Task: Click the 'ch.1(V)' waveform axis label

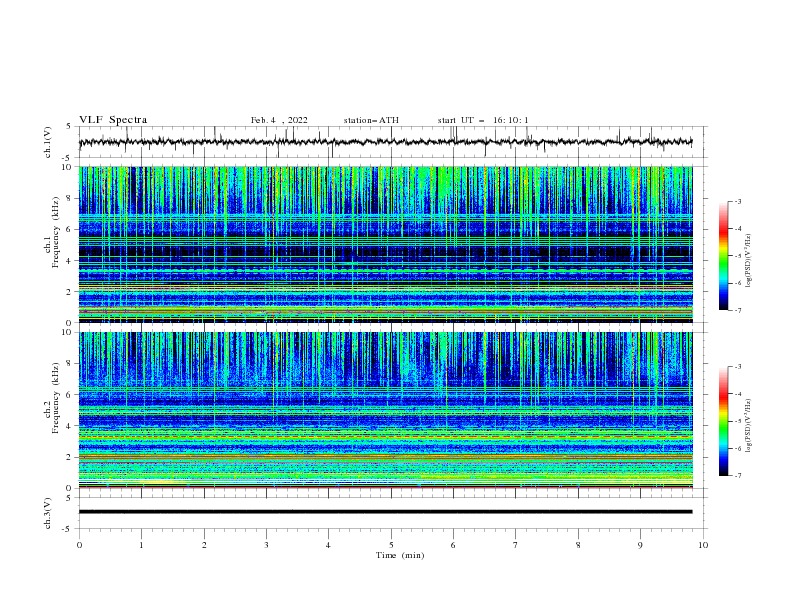Action: (x=48, y=142)
